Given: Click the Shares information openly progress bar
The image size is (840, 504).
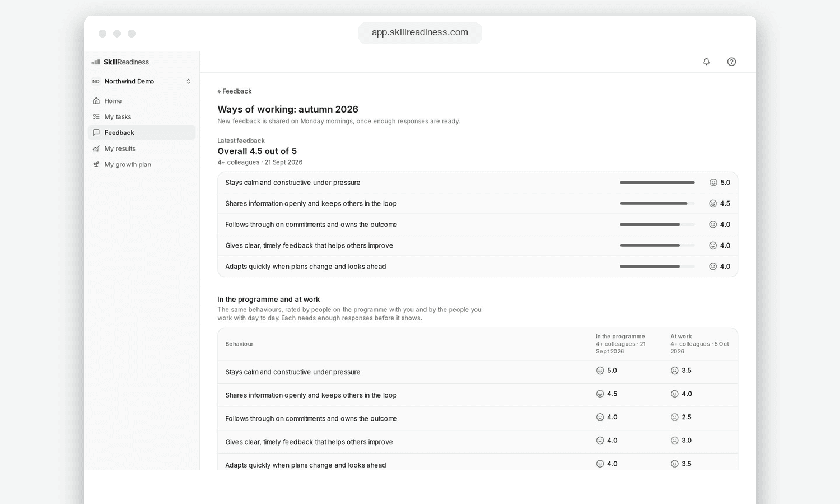Looking at the screenshot, I should tap(657, 204).
